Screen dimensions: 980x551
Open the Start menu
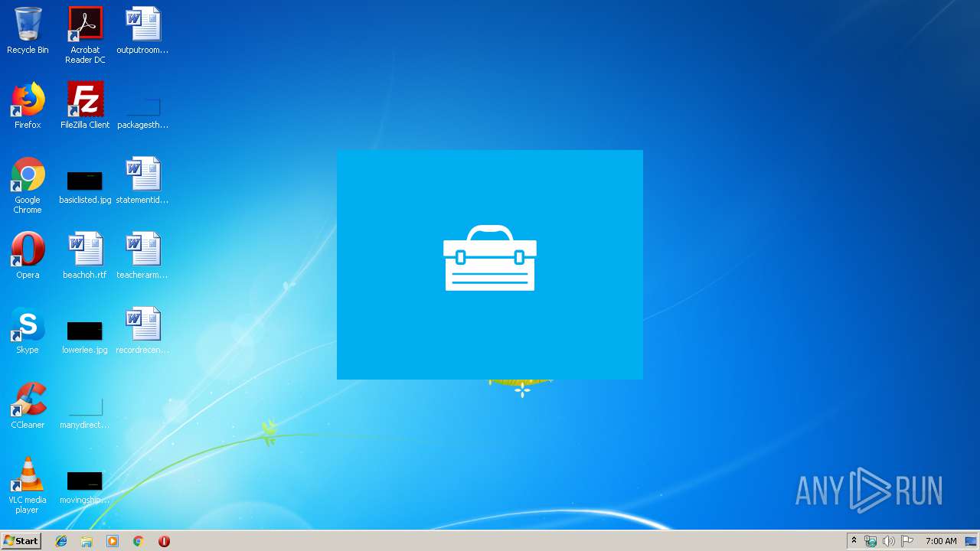[21, 541]
